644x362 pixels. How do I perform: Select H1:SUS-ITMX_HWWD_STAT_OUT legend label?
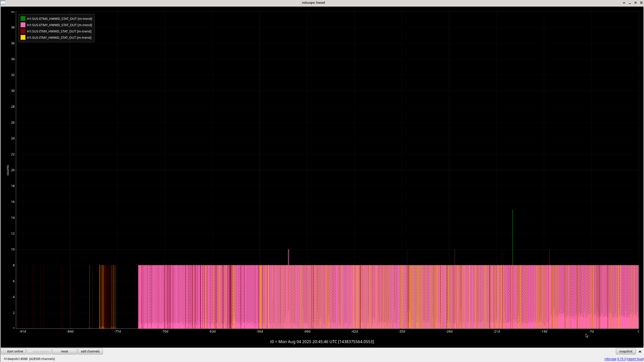[x=59, y=31]
